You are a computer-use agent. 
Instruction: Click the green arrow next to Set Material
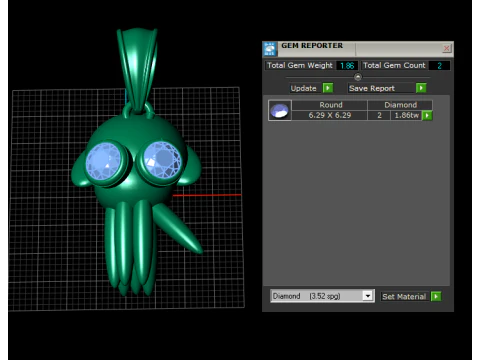436,296
